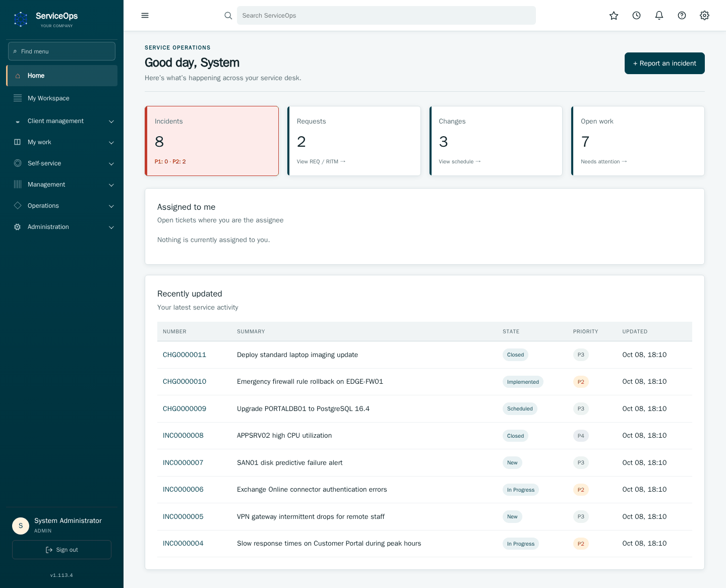
Task: Click Report an incident button
Action: pos(664,63)
